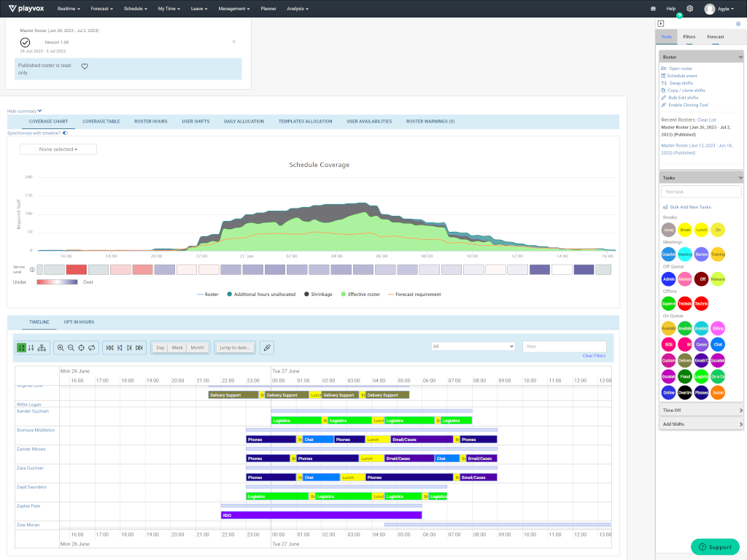Click the hierarchy grouping icon in timeline toolbar

click(41, 348)
